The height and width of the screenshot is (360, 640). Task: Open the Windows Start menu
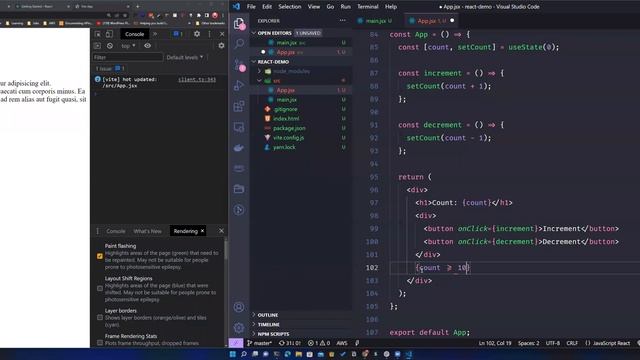pyautogui.click(x=233, y=354)
